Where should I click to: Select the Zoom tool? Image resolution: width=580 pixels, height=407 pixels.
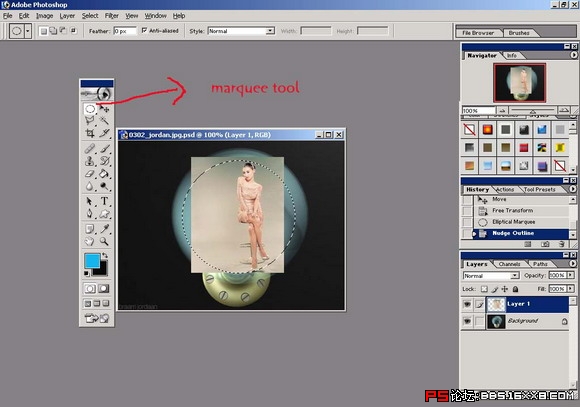point(105,242)
